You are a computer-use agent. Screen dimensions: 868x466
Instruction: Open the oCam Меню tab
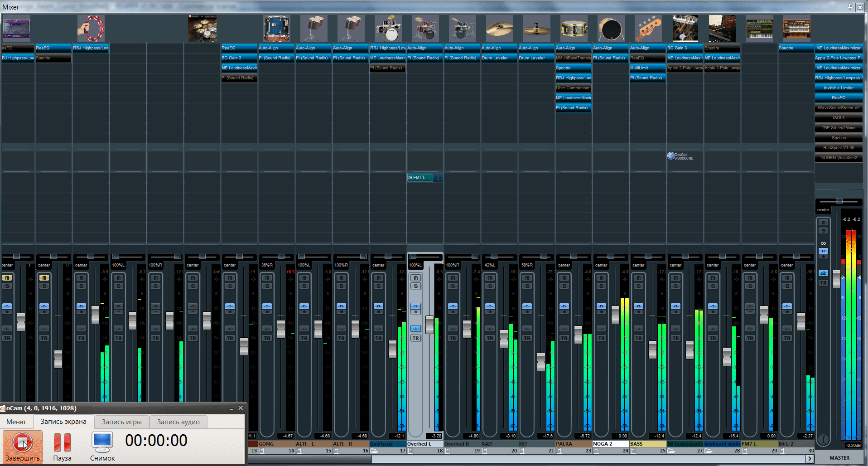point(16,422)
